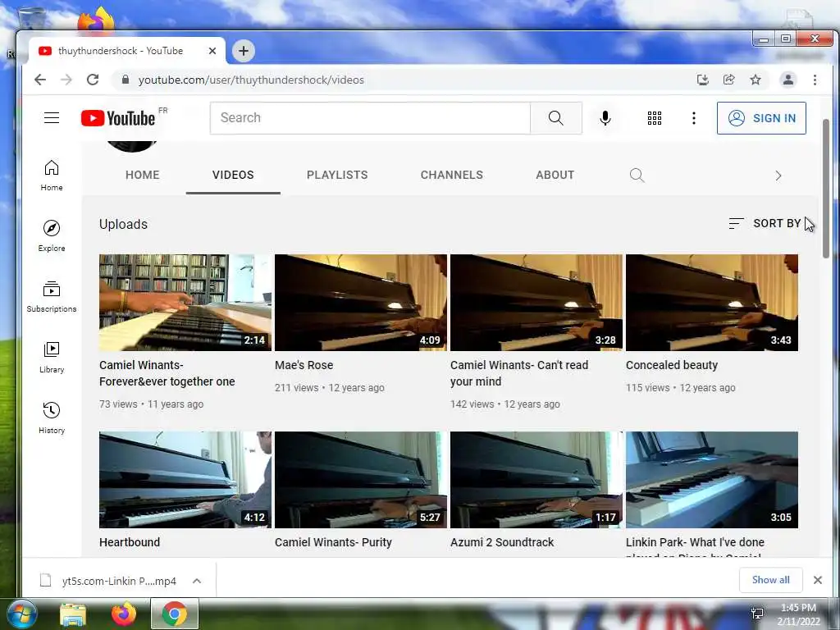Expand the yt5s.com download options chevron
This screenshot has height=630, width=840.
[197, 581]
